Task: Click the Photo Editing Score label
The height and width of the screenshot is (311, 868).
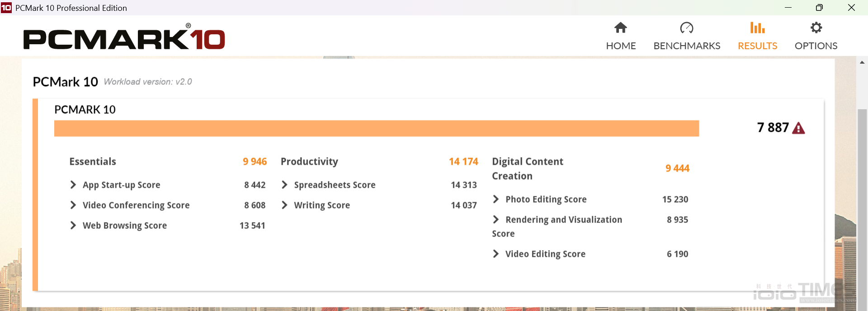Action: (546, 200)
